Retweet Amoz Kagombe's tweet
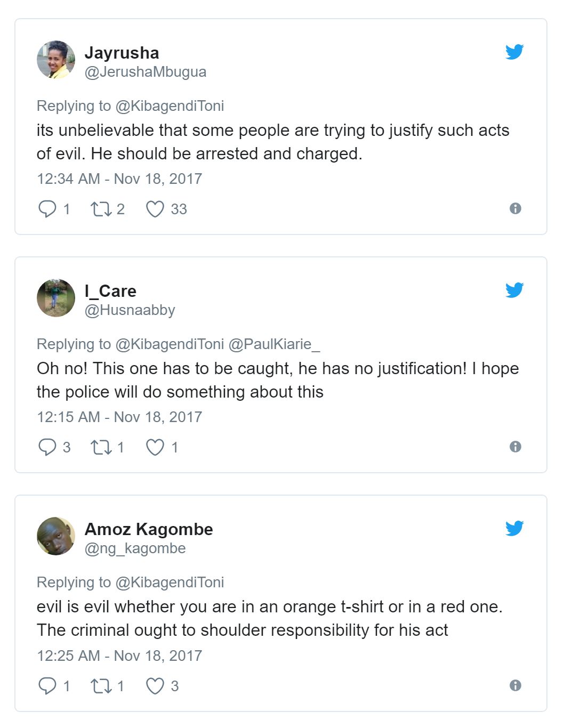The image size is (564, 728). (101, 685)
